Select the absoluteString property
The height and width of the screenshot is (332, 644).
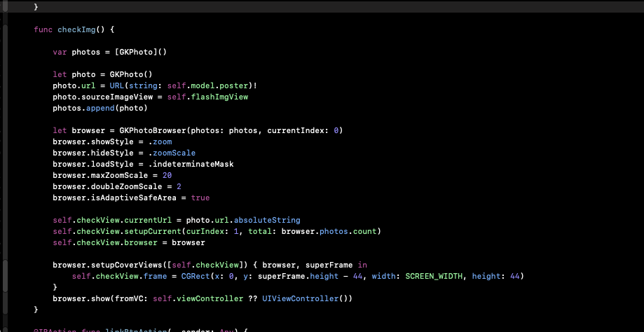click(267, 220)
